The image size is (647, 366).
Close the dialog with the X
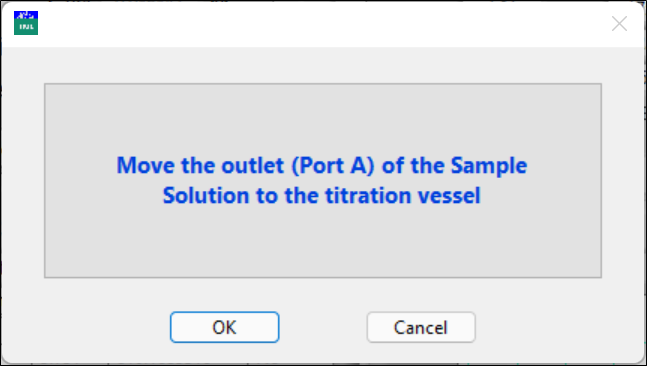click(x=619, y=24)
